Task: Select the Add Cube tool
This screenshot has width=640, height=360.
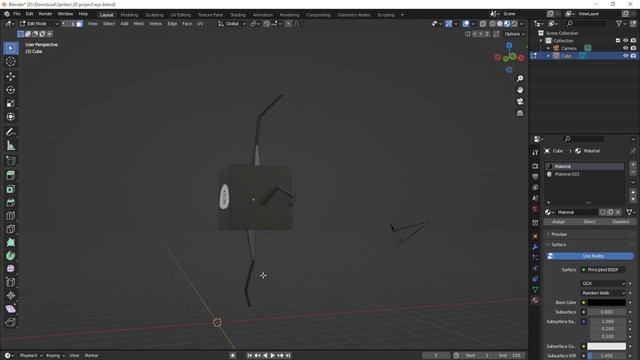Action: pyautogui.click(x=11, y=160)
